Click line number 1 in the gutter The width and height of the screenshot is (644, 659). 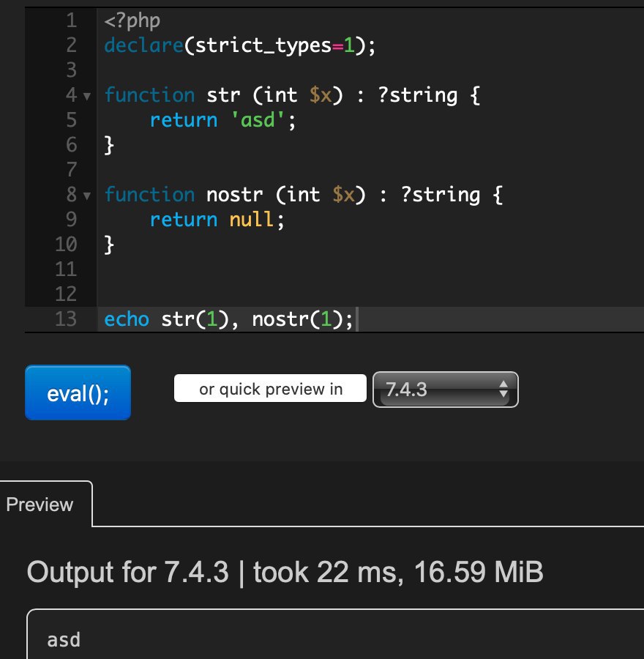72,21
